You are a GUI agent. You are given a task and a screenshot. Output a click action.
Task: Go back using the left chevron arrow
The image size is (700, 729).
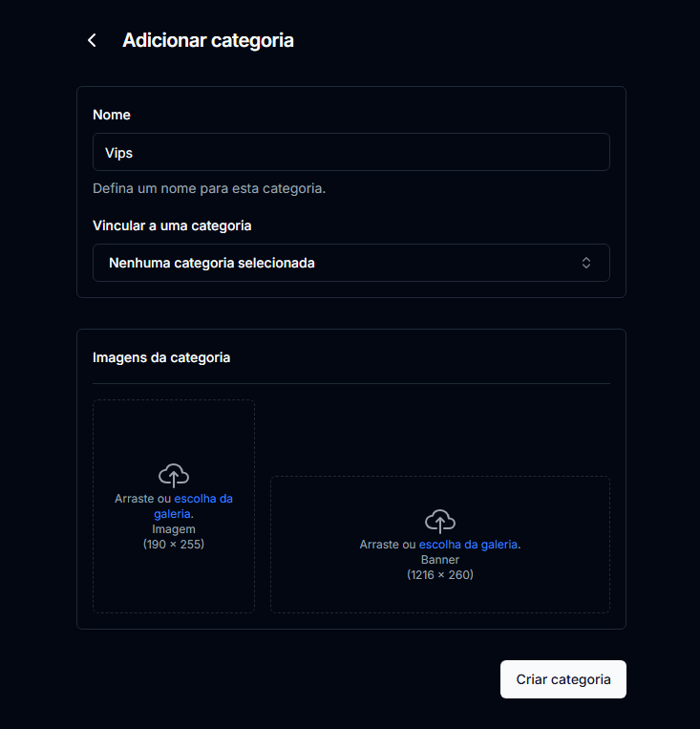[x=92, y=40]
